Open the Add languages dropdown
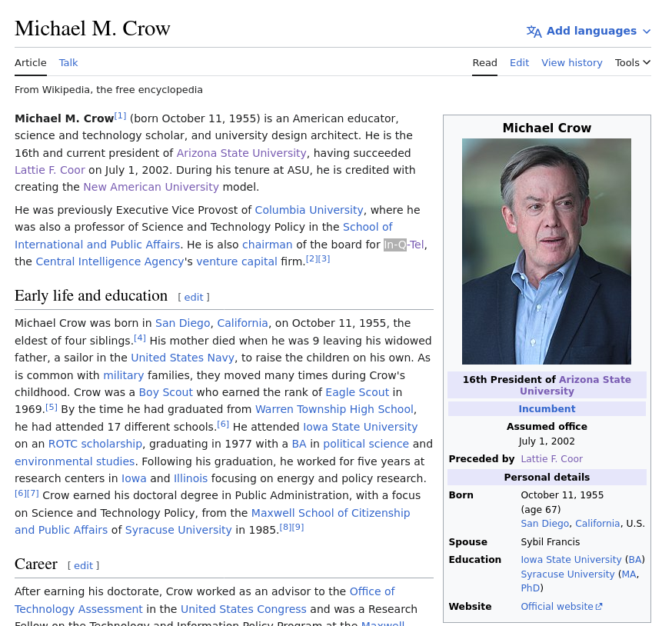Image resolution: width=672 pixels, height=626 pixels. click(589, 32)
